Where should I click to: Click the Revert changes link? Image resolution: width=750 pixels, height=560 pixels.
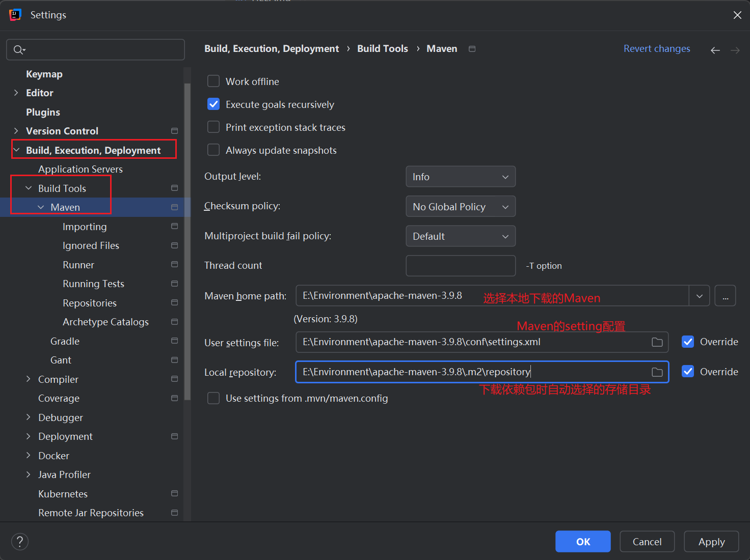656,49
